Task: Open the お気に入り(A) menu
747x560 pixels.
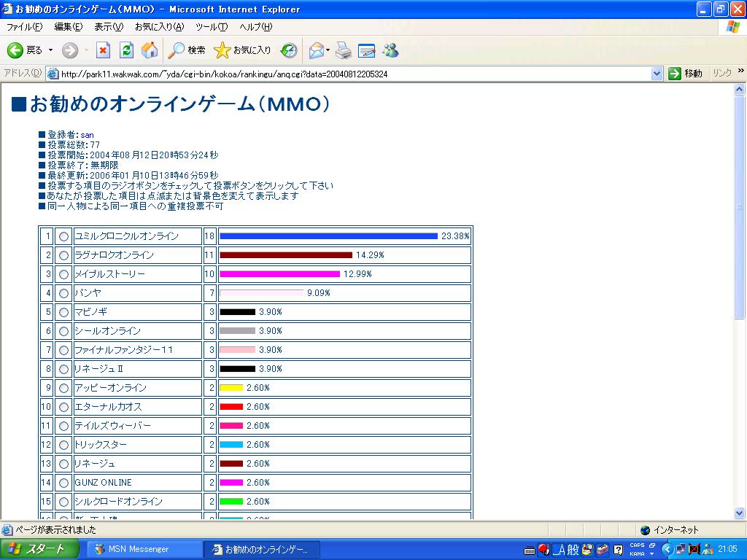Action: coord(159,27)
